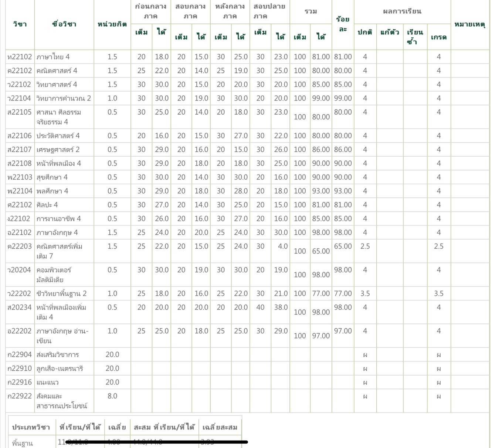Click subject code 'ส20234'

(20, 307)
